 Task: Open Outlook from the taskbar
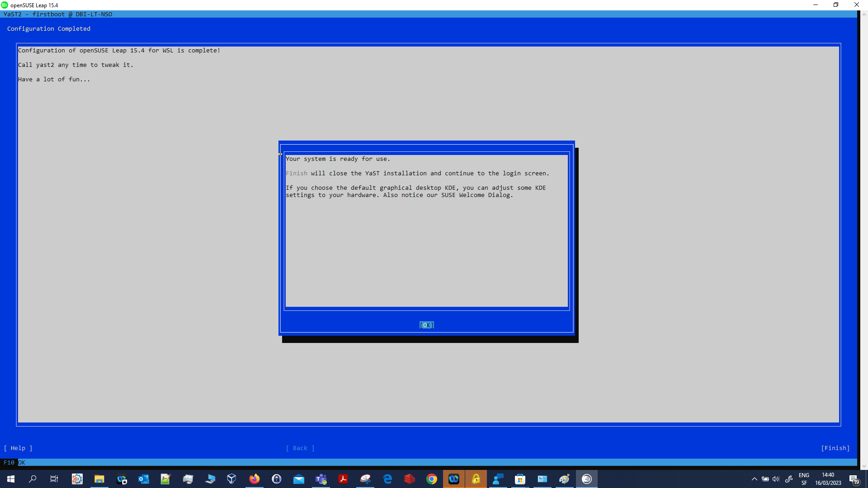tap(143, 479)
